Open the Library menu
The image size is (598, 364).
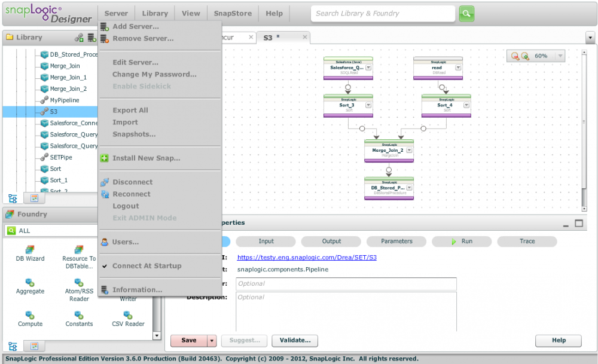tap(155, 13)
